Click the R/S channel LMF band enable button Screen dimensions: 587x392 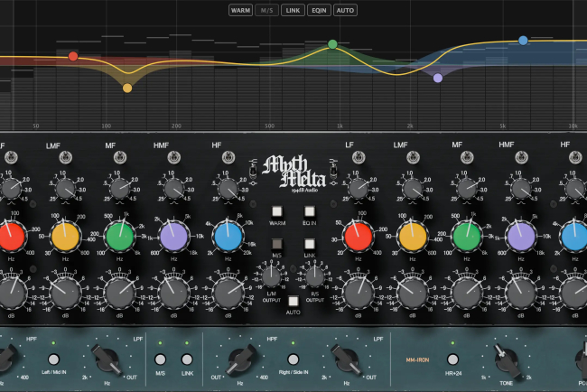click(x=413, y=158)
